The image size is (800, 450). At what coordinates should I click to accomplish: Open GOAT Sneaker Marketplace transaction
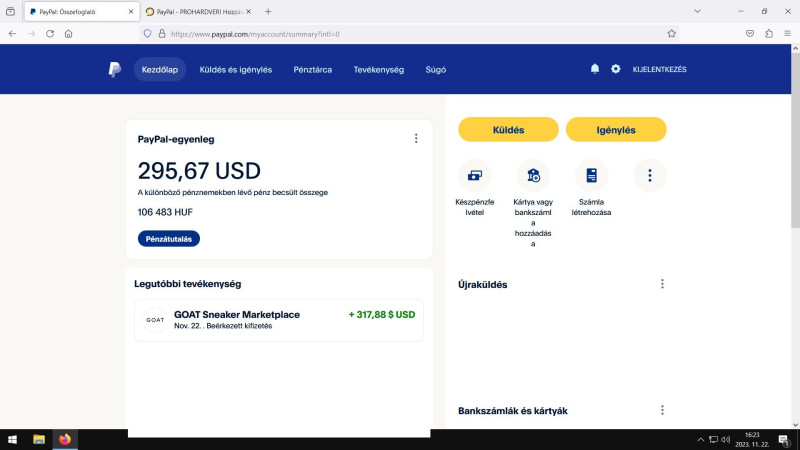click(x=279, y=320)
